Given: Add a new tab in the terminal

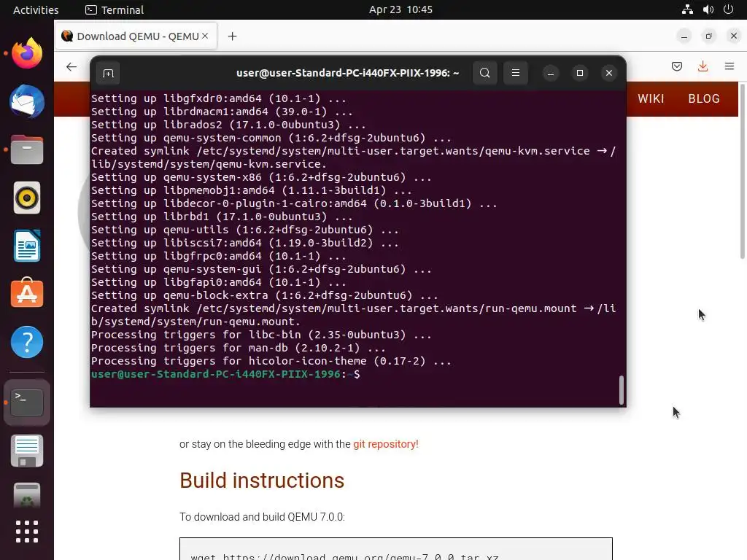Looking at the screenshot, I should 108,73.
